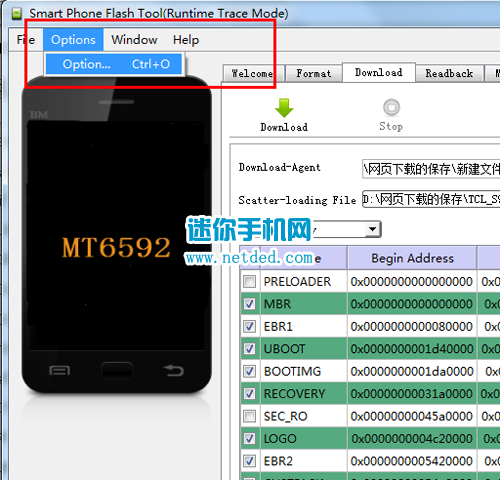The height and width of the screenshot is (480, 500).
Task: Uncheck the EBR1 partition checkbox
Action: coord(249,326)
